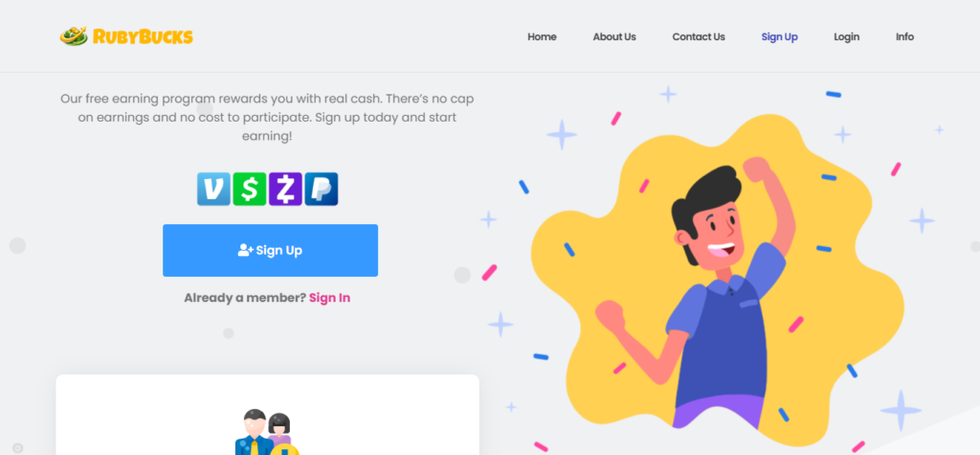
Task: Click the add-user icon on Sign Up button
Action: (246, 250)
